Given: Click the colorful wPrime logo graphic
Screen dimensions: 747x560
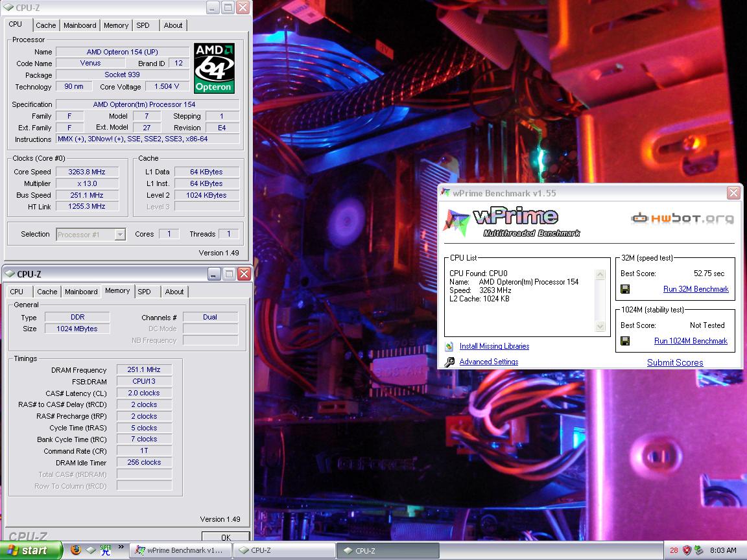Looking at the screenshot, I should coord(457,223).
